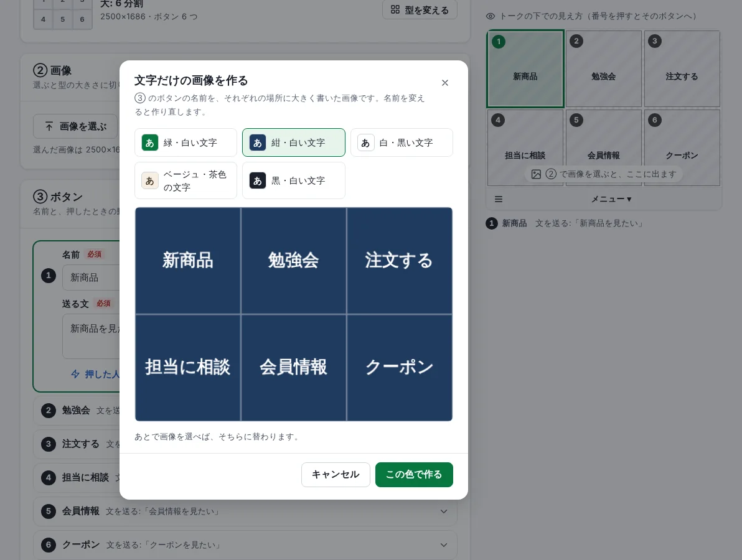742x560 pixels.
Task: Click 新商品 cell in navy preview image
Action: point(188,261)
